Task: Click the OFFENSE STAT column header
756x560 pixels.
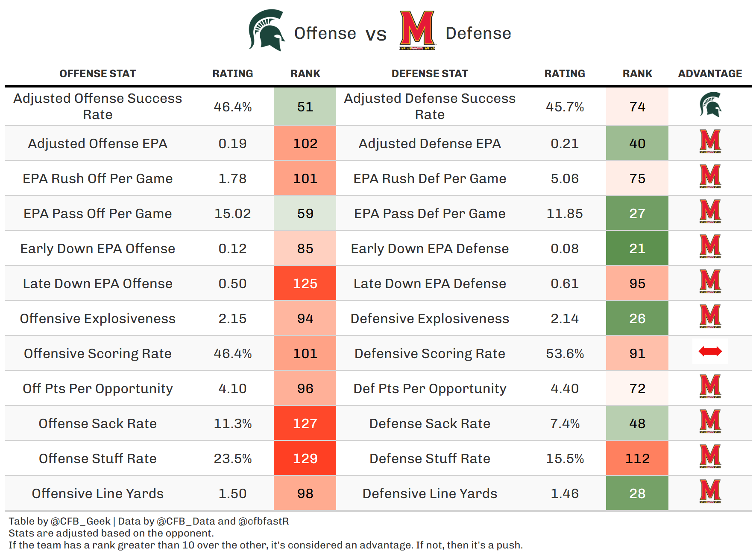Action: tap(97, 74)
